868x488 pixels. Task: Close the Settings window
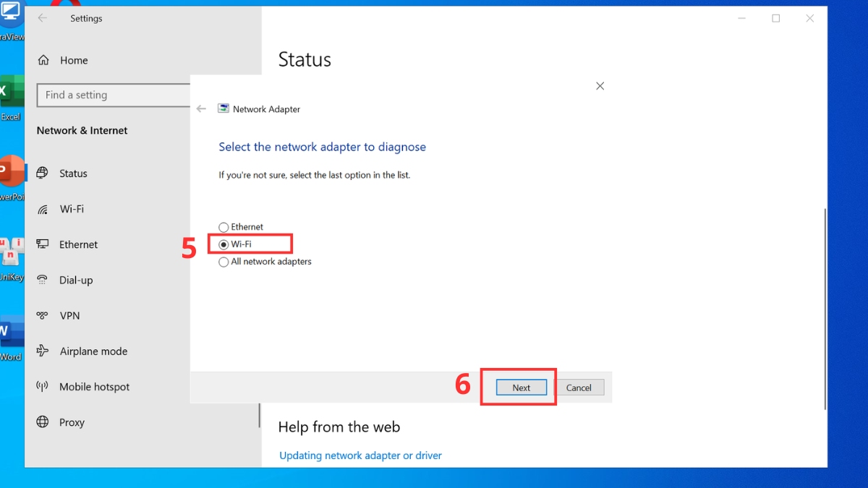(x=810, y=19)
